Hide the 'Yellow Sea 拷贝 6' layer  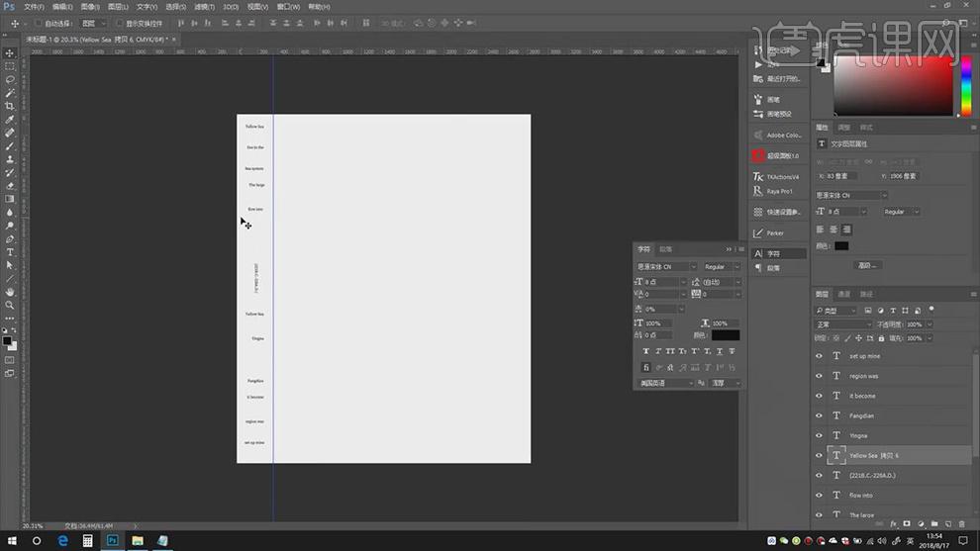[819, 455]
